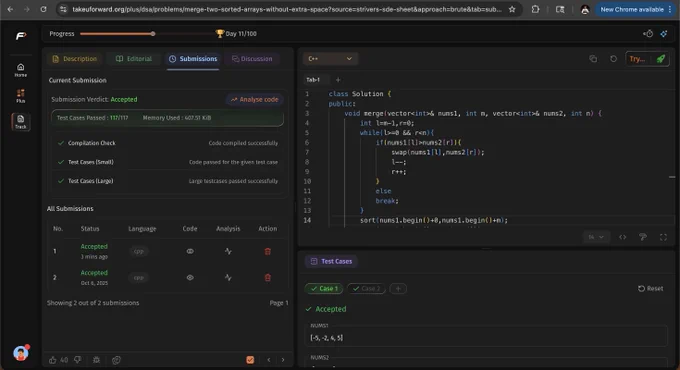The width and height of the screenshot is (680, 370).
Task: Click the sparkle AI icon at top right
Action: click(x=664, y=33)
